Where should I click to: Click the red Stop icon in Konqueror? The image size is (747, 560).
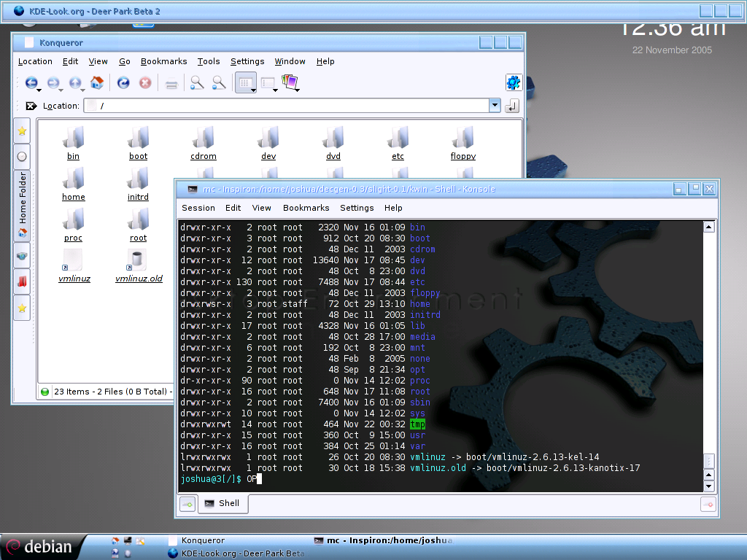[x=145, y=83]
